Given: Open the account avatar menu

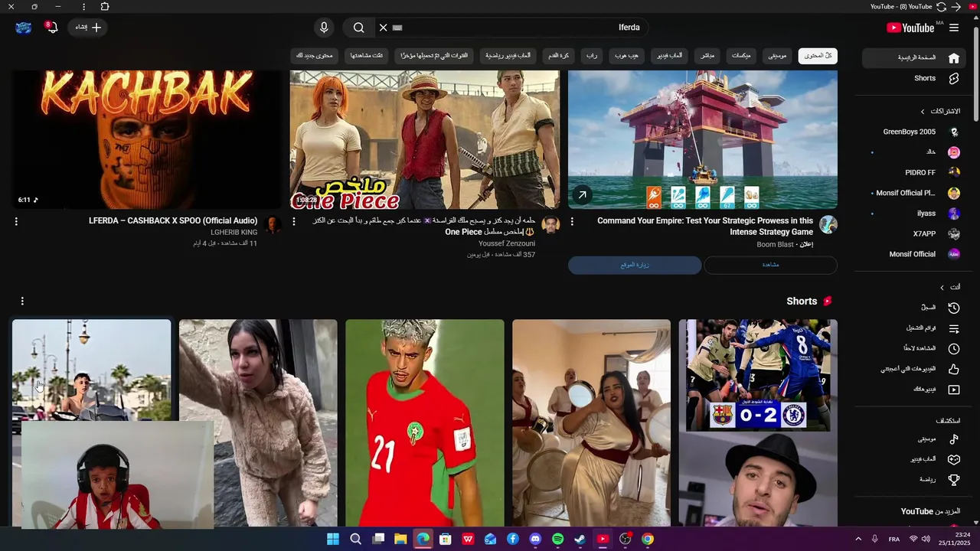Looking at the screenshot, I should [24, 28].
